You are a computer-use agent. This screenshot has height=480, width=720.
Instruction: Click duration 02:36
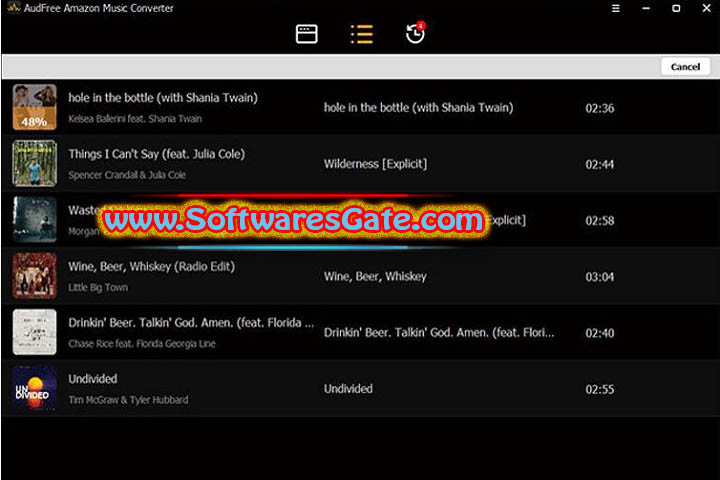pyautogui.click(x=599, y=108)
